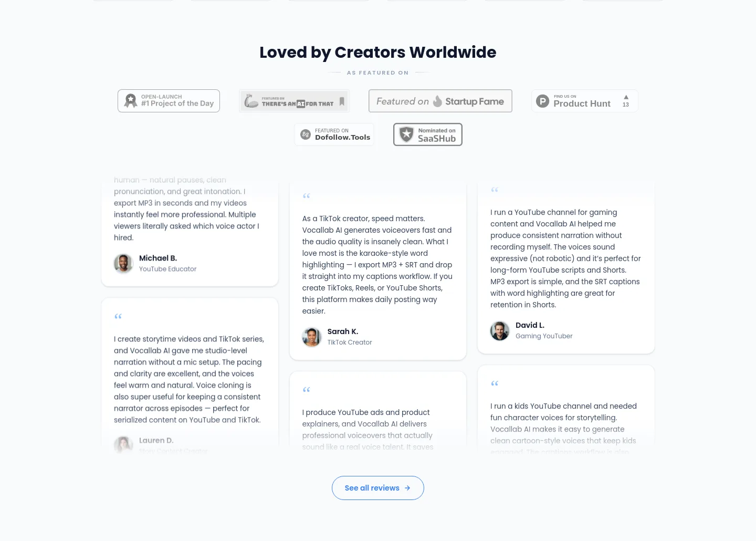Click the Startup Fame flame icon
Screen dimensions: 756x541
437,101
